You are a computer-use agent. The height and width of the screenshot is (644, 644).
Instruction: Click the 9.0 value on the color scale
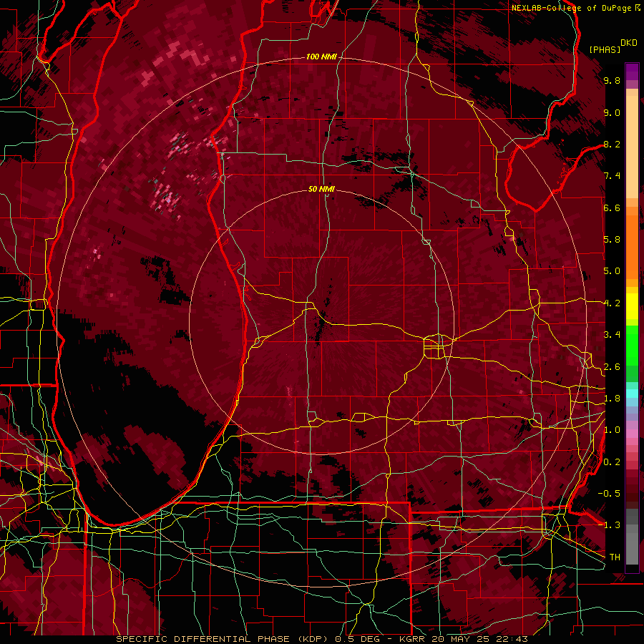pyautogui.click(x=612, y=113)
